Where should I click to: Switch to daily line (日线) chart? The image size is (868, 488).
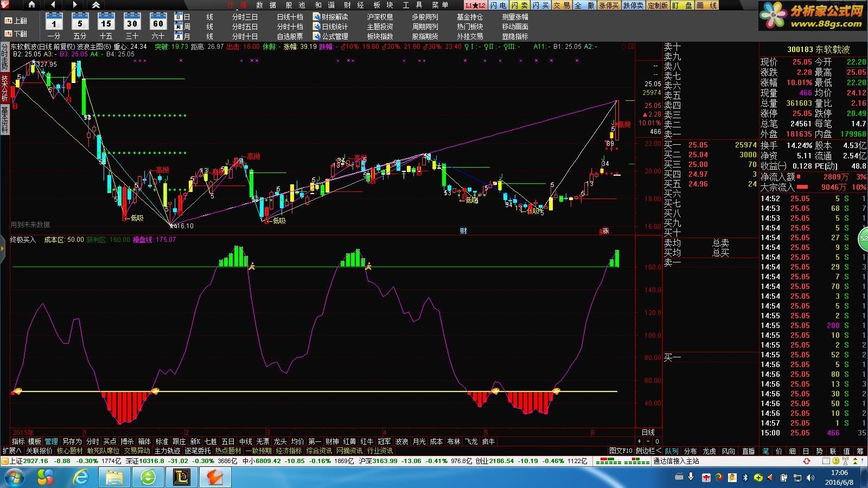(194, 17)
